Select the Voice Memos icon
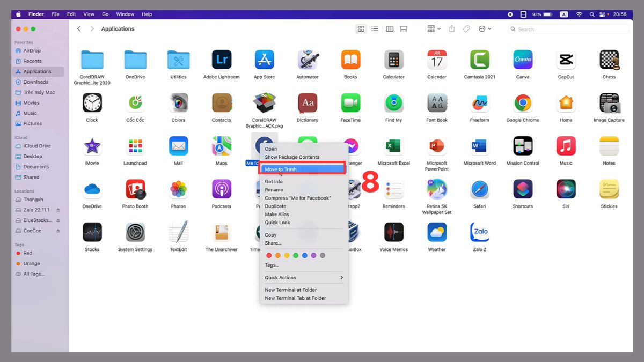The width and height of the screenshot is (644, 362). click(393, 232)
